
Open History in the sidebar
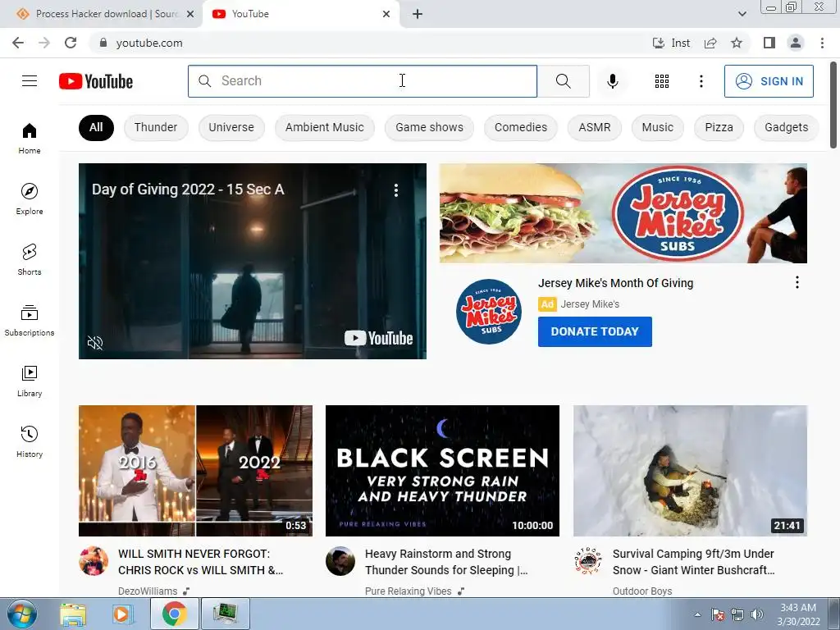[x=30, y=441]
